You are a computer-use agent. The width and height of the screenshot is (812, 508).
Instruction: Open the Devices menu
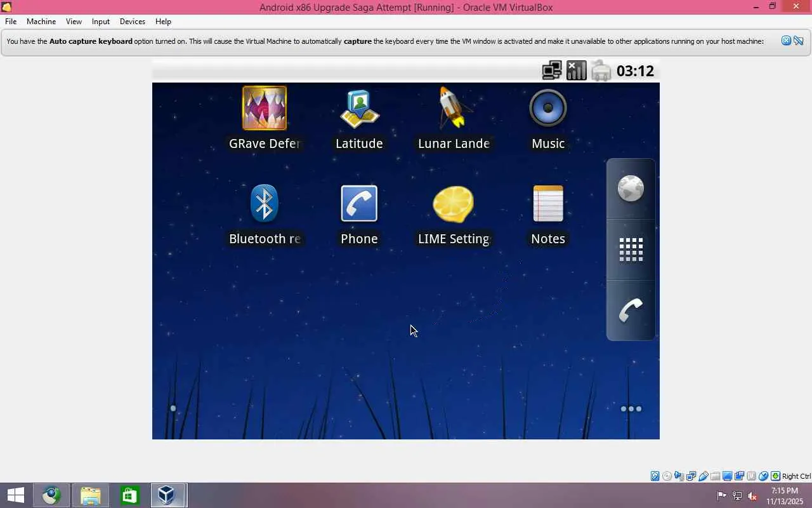133,22
